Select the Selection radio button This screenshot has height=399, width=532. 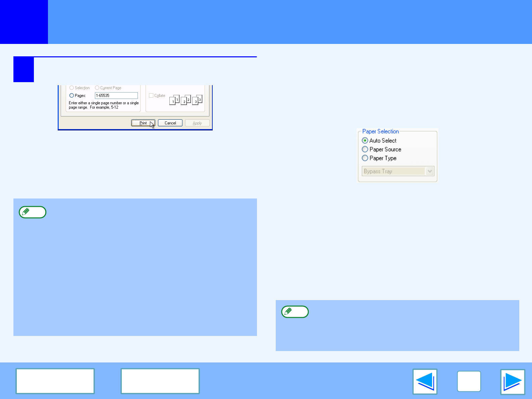[x=71, y=88]
